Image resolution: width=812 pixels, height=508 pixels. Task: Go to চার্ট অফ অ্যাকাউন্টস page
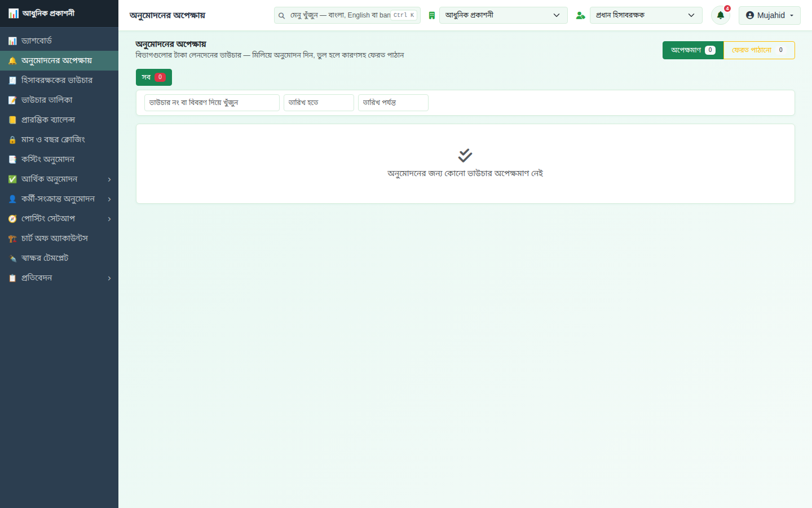pyautogui.click(x=59, y=238)
